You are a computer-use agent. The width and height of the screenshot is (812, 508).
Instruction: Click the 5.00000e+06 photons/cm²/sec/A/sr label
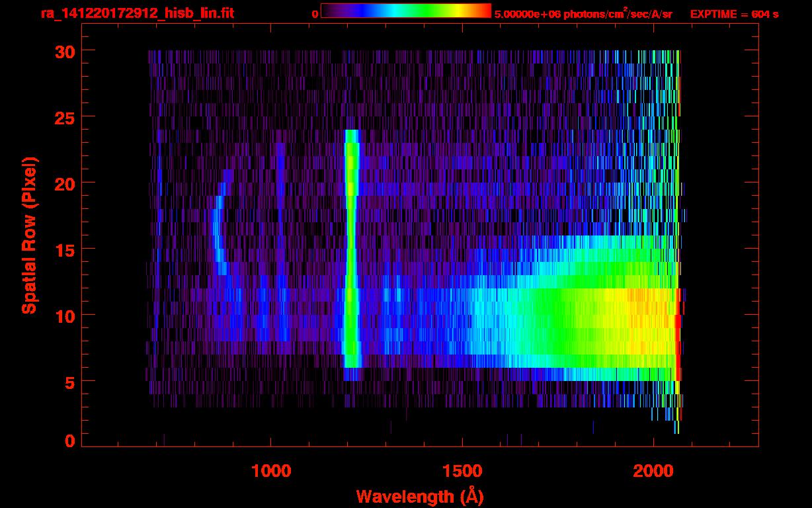[x=583, y=13]
